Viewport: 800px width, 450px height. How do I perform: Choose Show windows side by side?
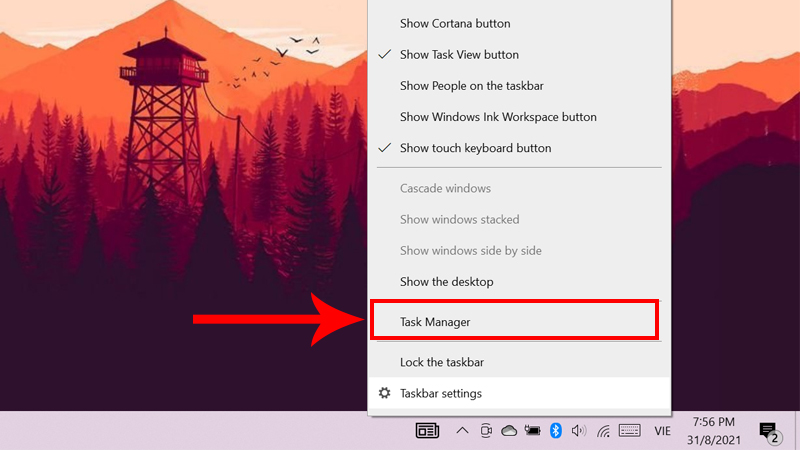click(x=519, y=251)
